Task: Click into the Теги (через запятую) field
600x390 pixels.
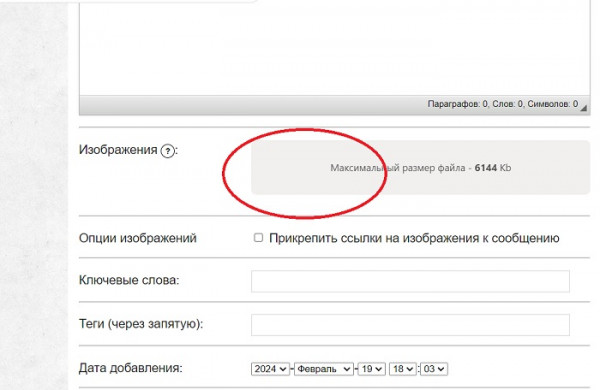Action: pyautogui.click(x=410, y=325)
